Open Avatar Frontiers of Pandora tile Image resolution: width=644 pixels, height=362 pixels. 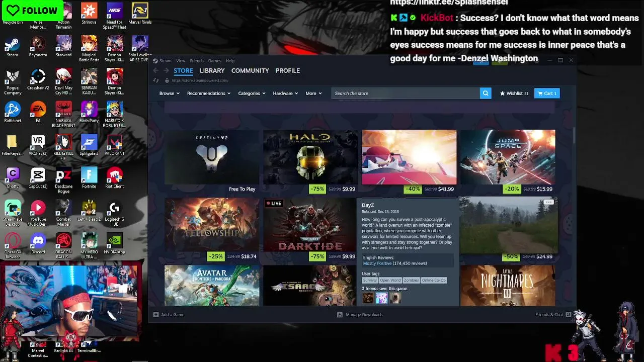(x=212, y=285)
